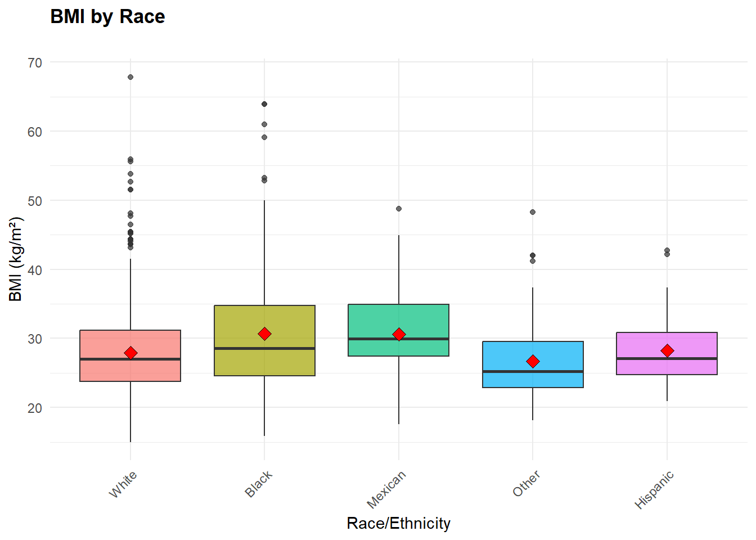Click the "BMI (kg/m²)" y-axis title
The height and width of the screenshot is (540, 756).
(x=16, y=259)
